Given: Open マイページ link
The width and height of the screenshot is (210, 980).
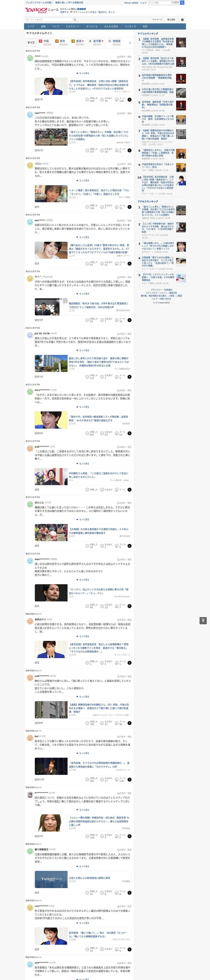Looking at the screenshot, I should (x=157, y=20).
